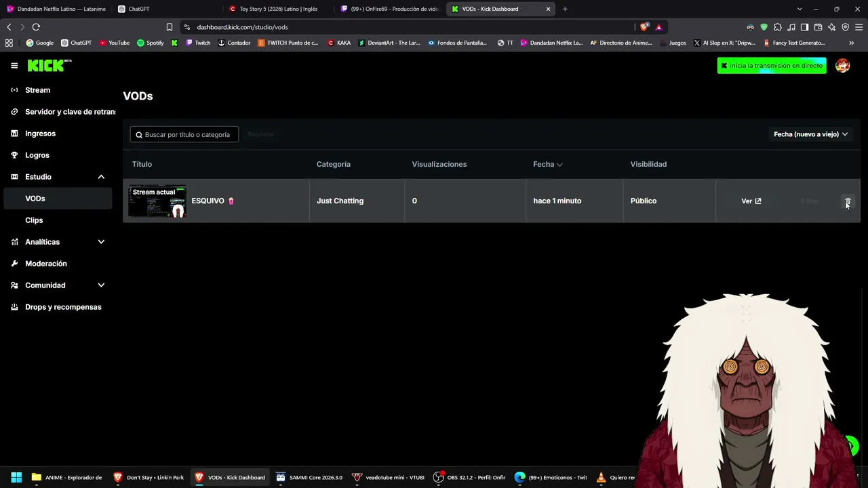Select VODs in the sidebar
The image size is (868, 488).
click(58, 199)
